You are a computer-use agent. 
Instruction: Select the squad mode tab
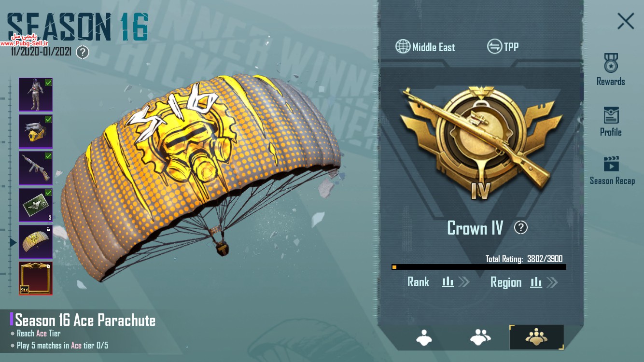coord(536,337)
